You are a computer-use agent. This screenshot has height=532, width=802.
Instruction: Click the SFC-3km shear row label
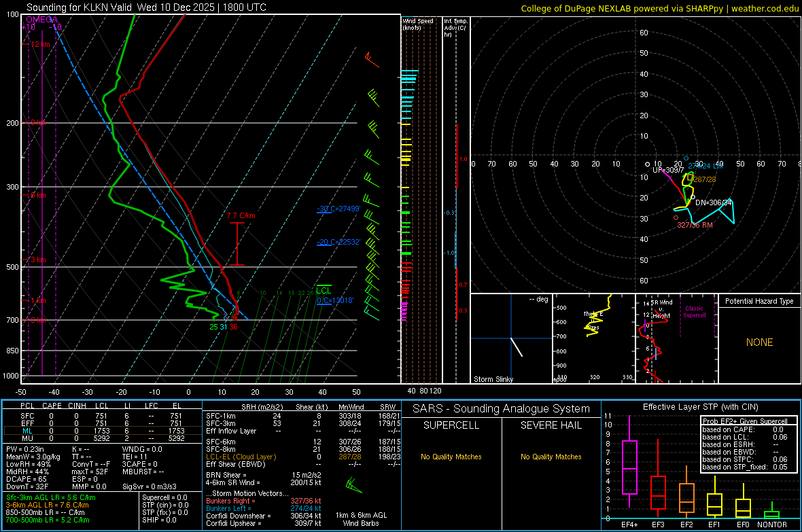click(x=221, y=423)
